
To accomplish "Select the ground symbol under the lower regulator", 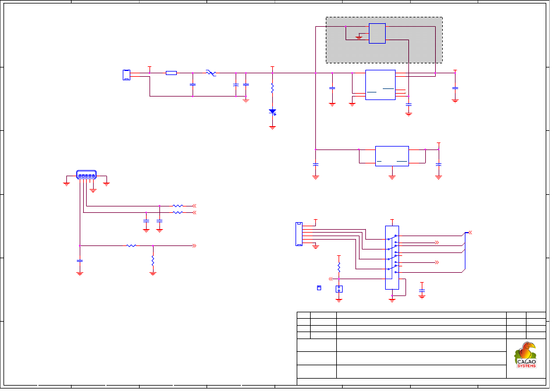I will click(x=392, y=177).
